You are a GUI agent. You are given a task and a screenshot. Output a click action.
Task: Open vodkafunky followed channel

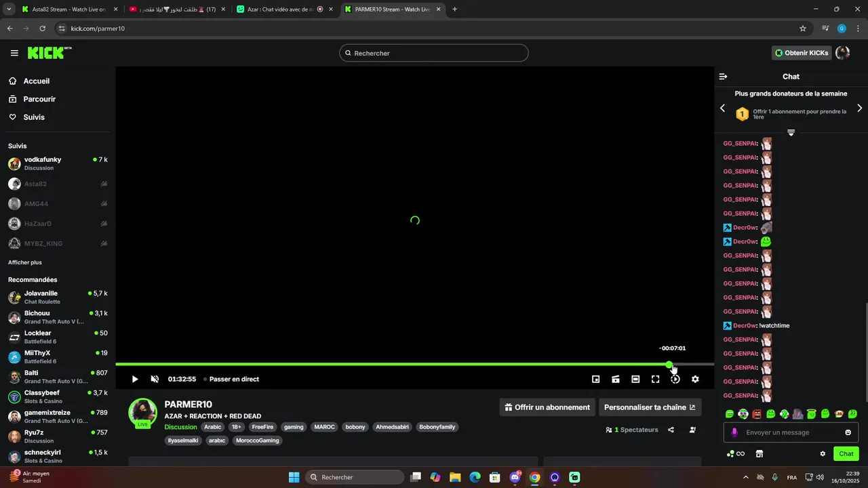click(x=58, y=163)
